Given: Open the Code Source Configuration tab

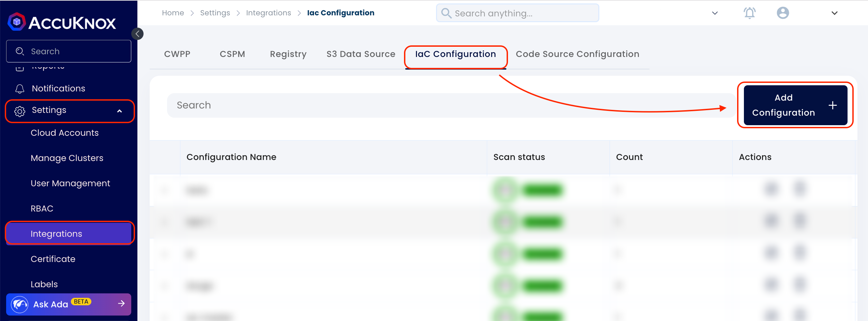Looking at the screenshot, I should pyautogui.click(x=577, y=54).
